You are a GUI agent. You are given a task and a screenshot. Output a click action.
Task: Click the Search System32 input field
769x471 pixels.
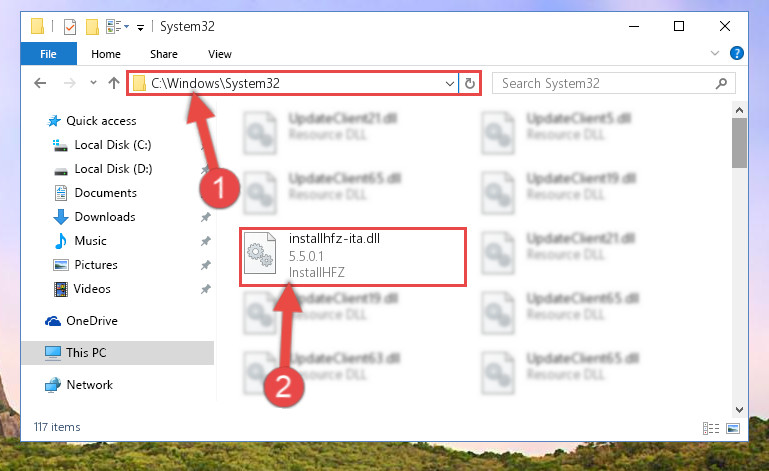click(606, 83)
